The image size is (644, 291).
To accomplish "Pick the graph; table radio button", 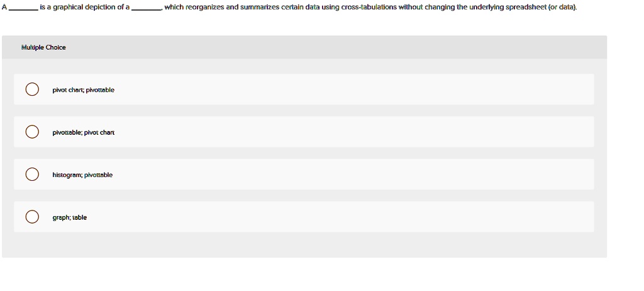I will click(32, 217).
